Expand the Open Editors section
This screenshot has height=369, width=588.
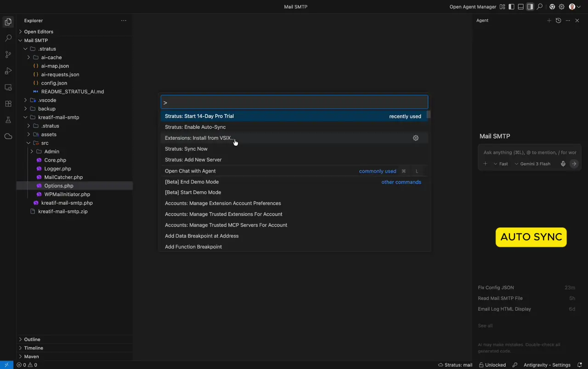coord(39,32)
